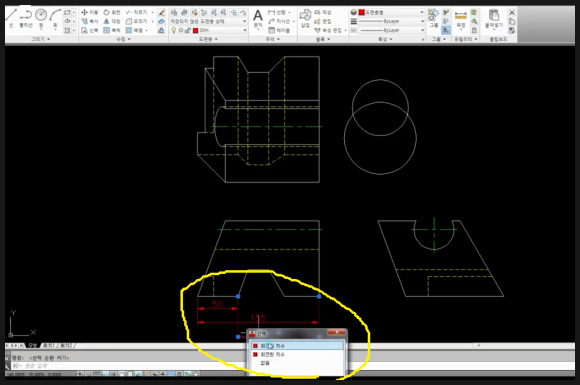Select second '회전된 치수' entry in selection list
This screenshot has width=580, height=385.
297,354
